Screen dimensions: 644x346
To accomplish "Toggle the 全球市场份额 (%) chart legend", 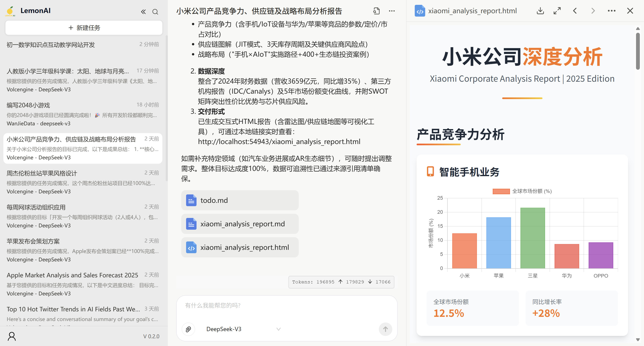I will coord(522,191).
